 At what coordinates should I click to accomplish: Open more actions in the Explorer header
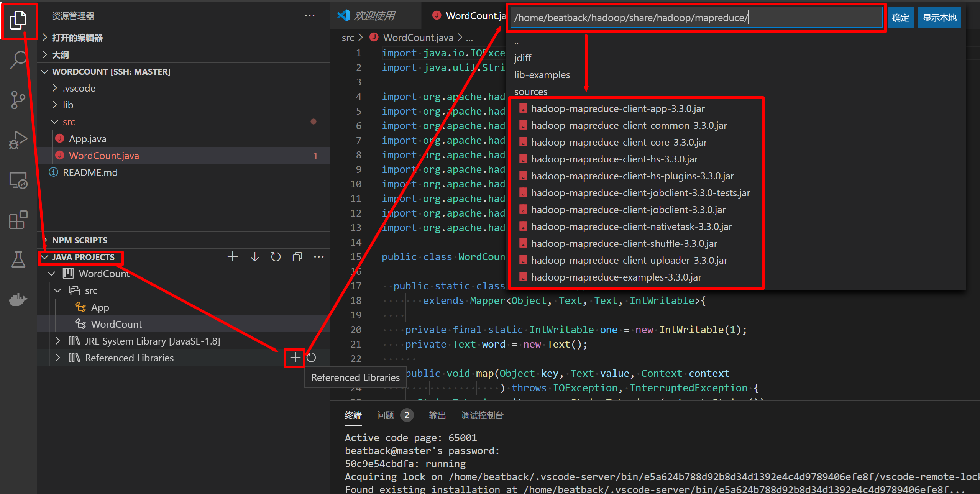click(310, 15)
